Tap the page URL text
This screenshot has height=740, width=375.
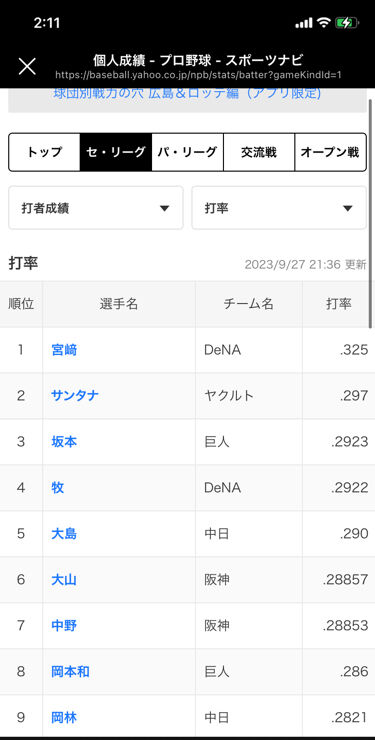pyautogui.click(x=198, y=75)
